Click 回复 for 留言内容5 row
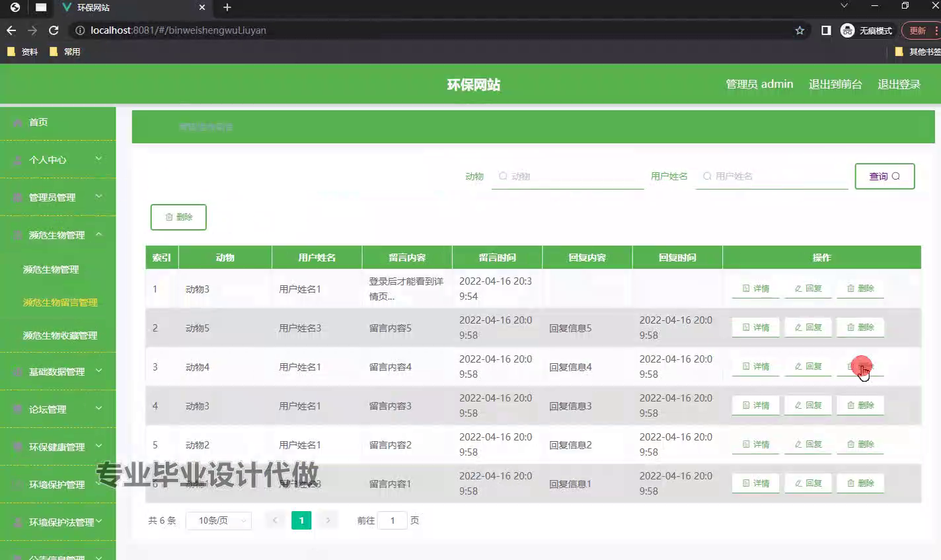The width and height of the screenshot is (941, 560). tap(808, 328)
